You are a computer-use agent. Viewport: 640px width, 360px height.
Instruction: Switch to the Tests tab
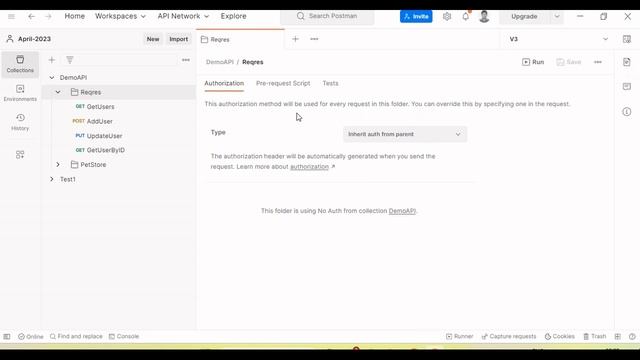point(330,83)
